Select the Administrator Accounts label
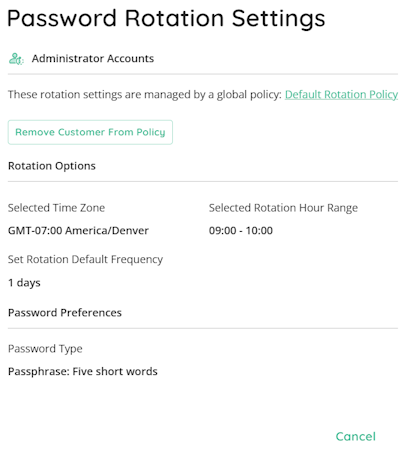 point(93,59)
